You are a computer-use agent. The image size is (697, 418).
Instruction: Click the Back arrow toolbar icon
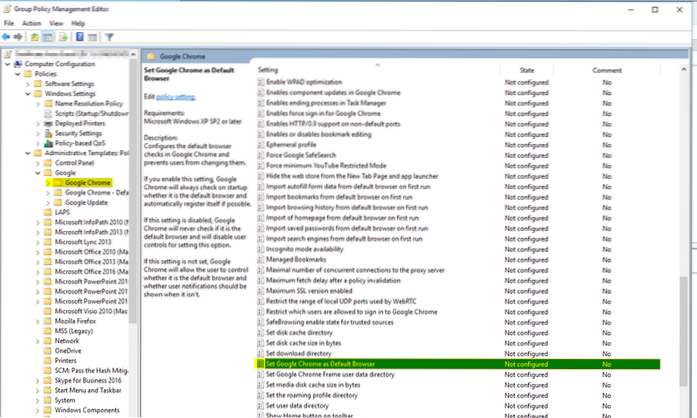tap(9, 38)
